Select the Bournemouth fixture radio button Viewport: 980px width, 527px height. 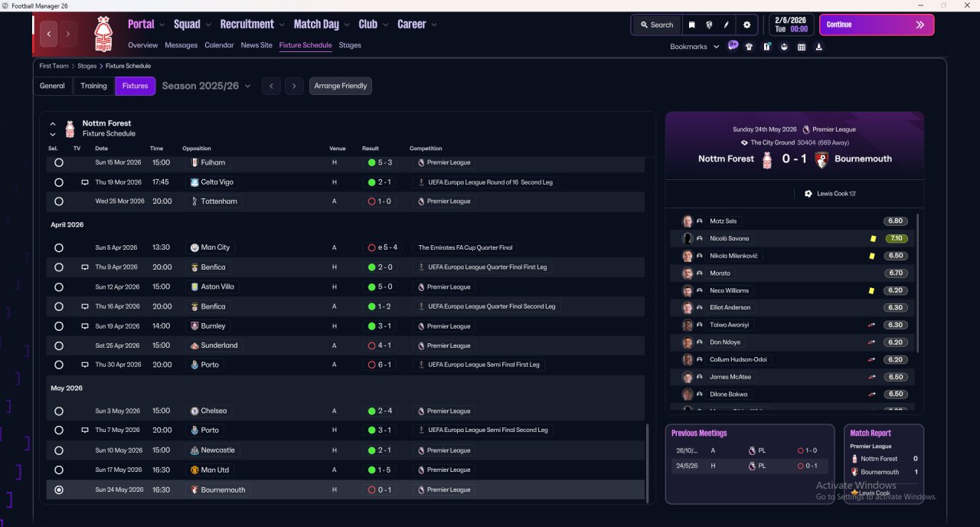[59, 489]
